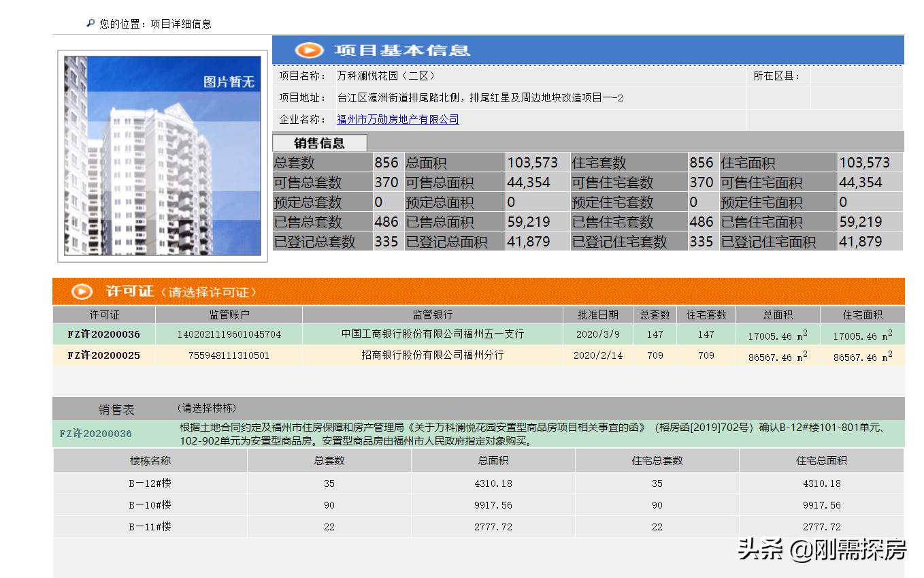924x578 pixels.
Task: Click the orange arrow icon beside 许可证
Action: (81, 291)
